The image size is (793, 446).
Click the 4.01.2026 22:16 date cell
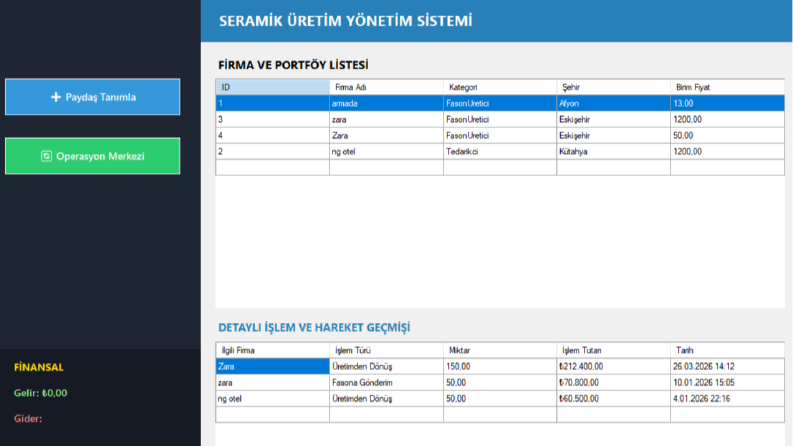pyautogui.click(x=727, y=398)
